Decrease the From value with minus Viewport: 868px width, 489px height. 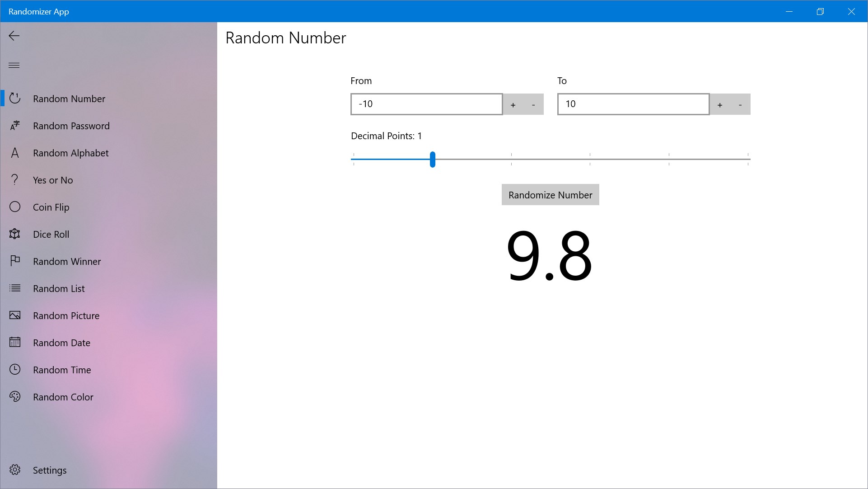pyautogui.click(x=533, y=105)
